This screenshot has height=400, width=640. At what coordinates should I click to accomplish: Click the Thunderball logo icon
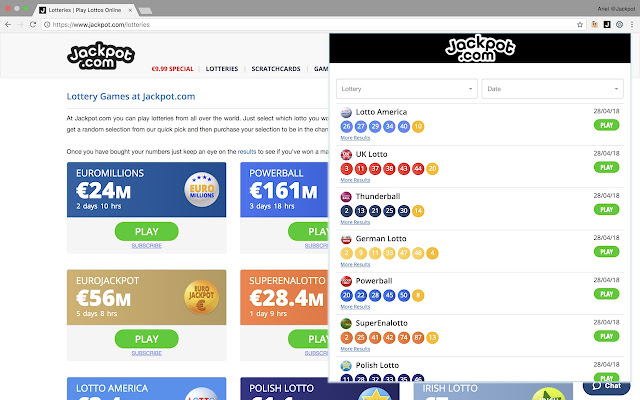(x=346, y=197)
